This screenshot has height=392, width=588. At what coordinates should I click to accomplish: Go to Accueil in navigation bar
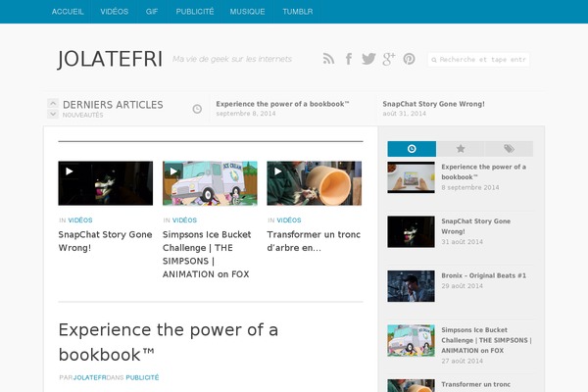click(68, 12)
